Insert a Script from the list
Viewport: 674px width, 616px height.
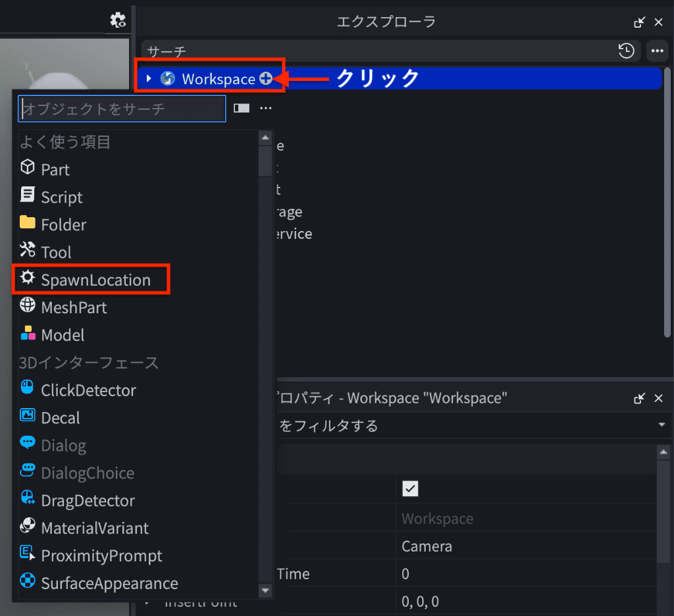coord(61,197)
